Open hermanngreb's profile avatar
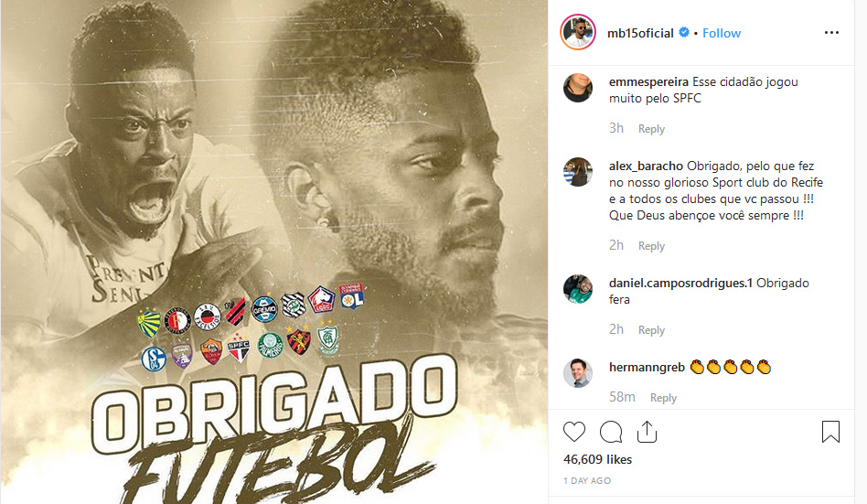Image resolution: width=867 pixels, height=504 pixels. pyautogui.click(x=578, y=373)
